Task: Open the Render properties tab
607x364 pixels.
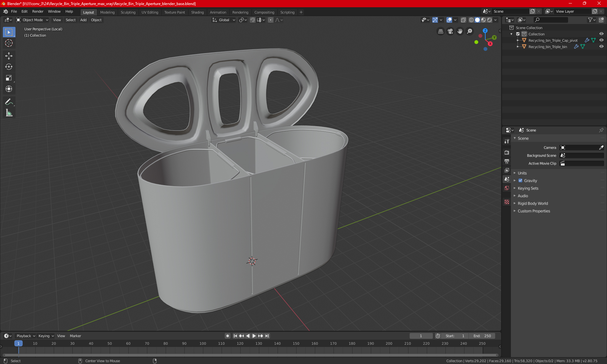Action: (507, 152)
